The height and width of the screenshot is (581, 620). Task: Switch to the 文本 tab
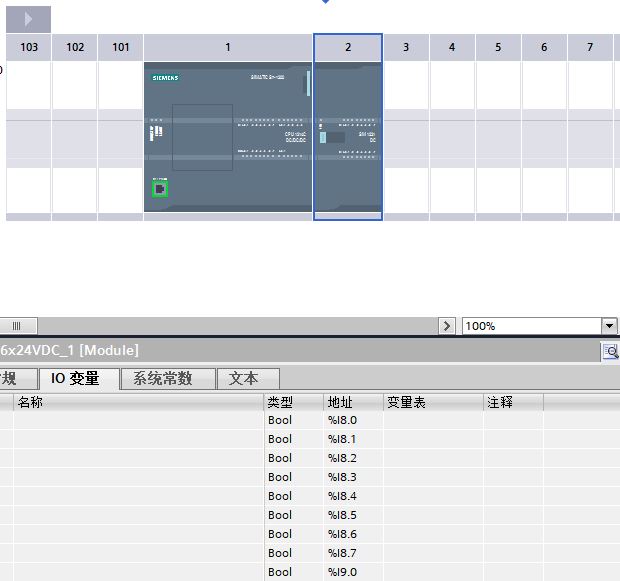point(244,379)
